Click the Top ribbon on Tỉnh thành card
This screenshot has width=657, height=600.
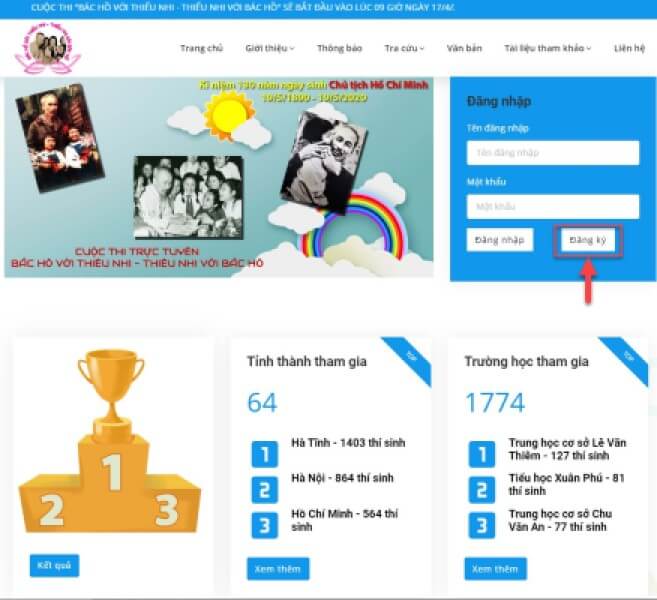pos(409,359)
